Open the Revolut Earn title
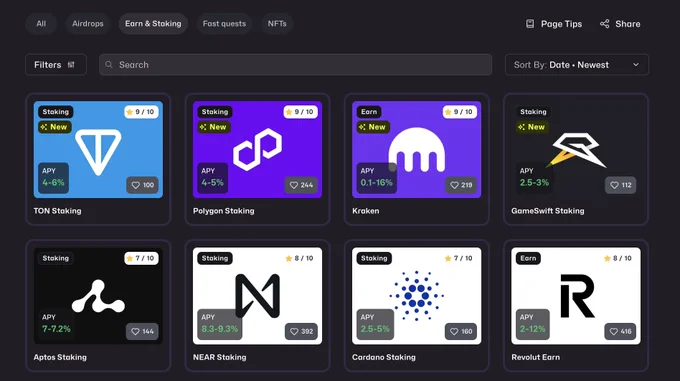680x381 pixels. pyautogui.click(x=536, y=358)
